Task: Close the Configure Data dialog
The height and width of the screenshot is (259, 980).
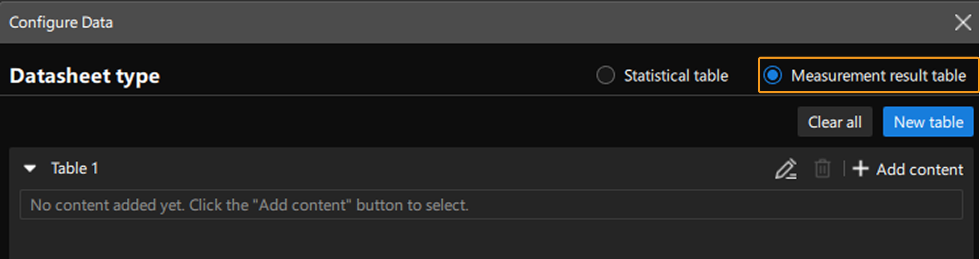Action: pyautogui.click(x=963, y=23)
